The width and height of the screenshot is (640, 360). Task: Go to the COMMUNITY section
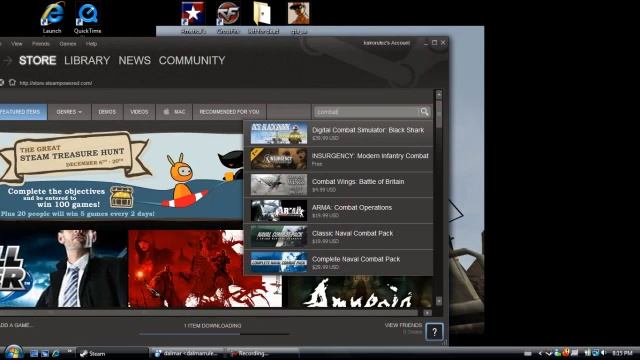coord(192,60)
